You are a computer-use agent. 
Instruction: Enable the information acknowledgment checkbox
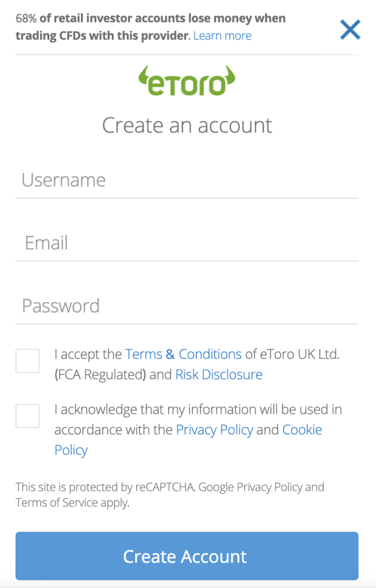coord(28,416)
